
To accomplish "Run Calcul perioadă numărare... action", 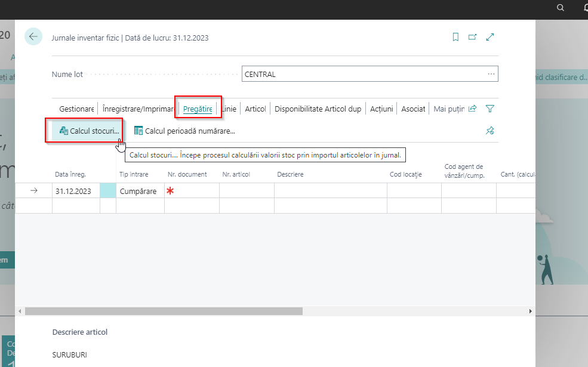I will point(184,131).
